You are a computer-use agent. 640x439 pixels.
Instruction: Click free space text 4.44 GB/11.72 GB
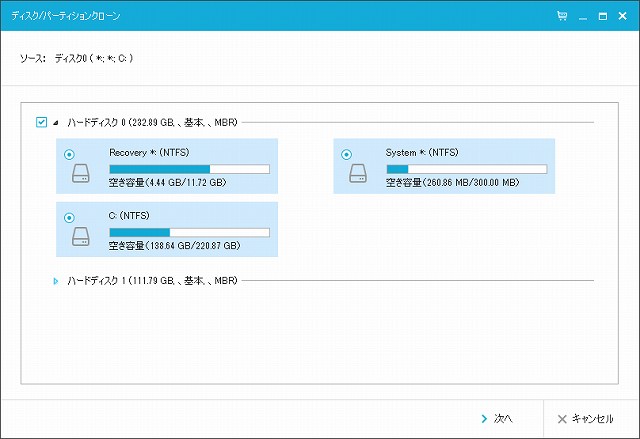(x=167, y=182)
